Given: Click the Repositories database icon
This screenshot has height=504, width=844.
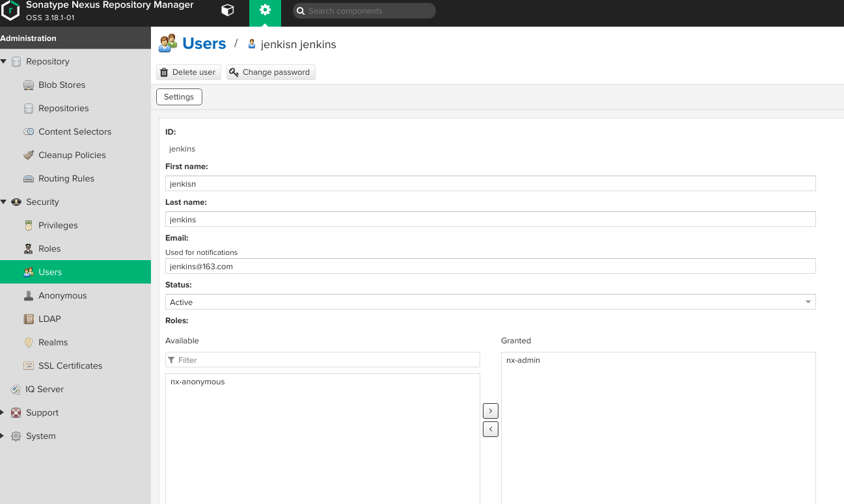Looking at the screenshot, I should [29, 109].
